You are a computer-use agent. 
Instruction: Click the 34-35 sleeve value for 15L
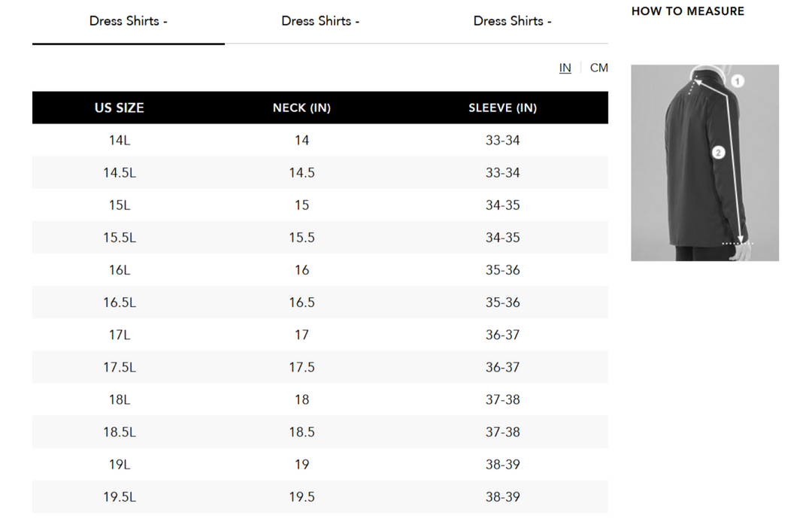(502, 205)
